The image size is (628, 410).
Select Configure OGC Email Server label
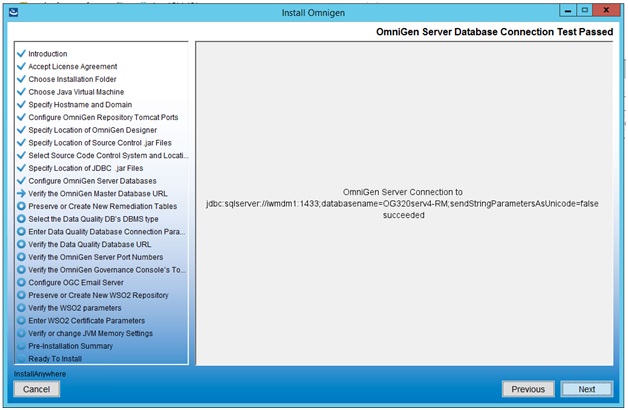pyautogui.click(x=76, y=283)
